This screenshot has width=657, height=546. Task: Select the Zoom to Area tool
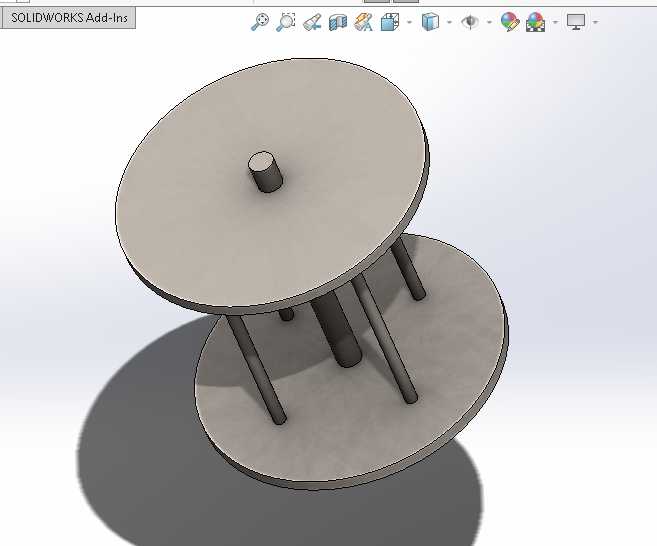pyautogui.click(x=286, y=22)
